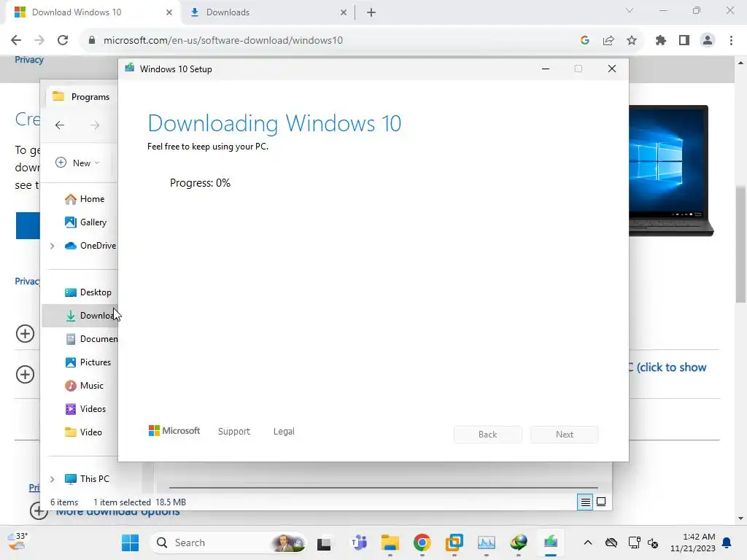Open the notification bell icon
Screen dimensions: 747x560
pyautogui.click(x=727, y=542)
